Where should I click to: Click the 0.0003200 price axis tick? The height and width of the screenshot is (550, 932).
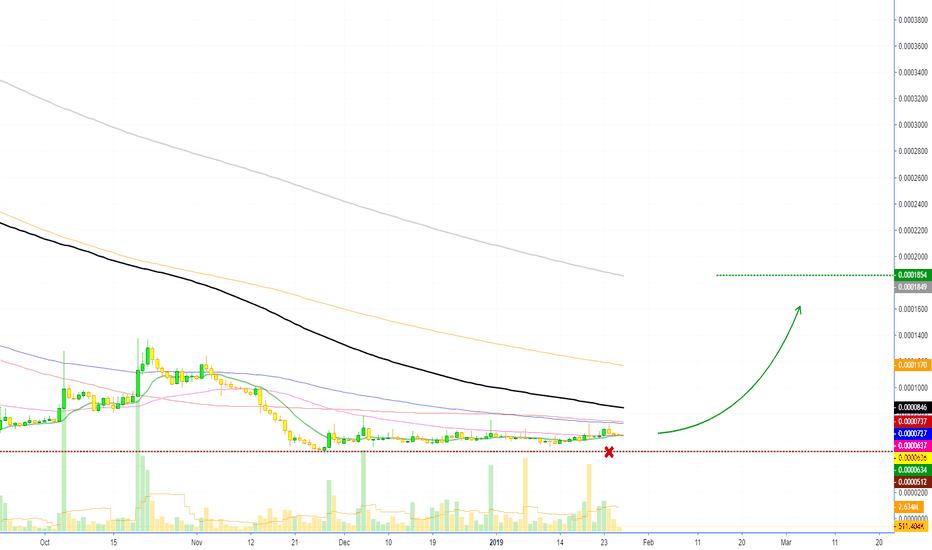(x=913, y=99)
